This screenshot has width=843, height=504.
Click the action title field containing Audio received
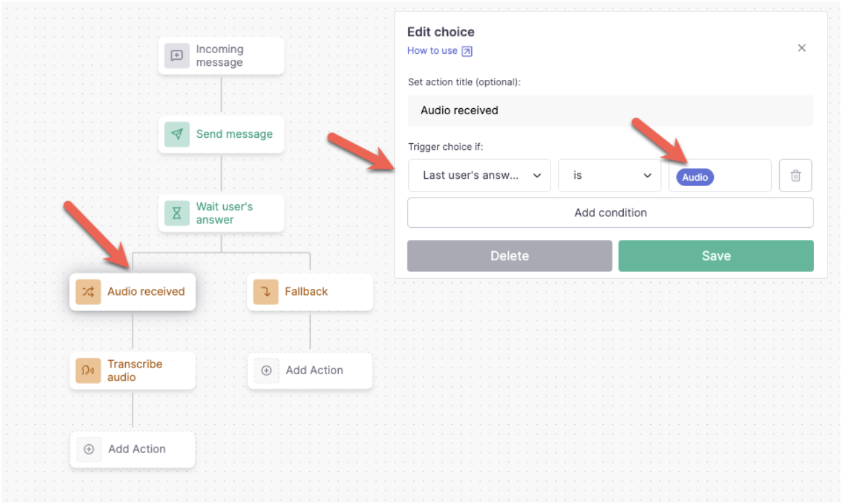pyautogui.click(x=610, y=110)
